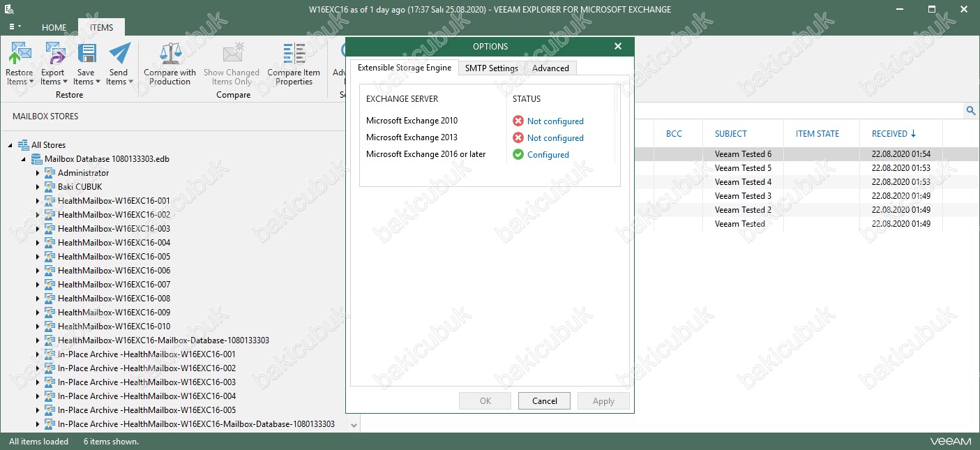
Task: Click the 22.08.2020 01:54 received date
Action: [x=901, y=154]
